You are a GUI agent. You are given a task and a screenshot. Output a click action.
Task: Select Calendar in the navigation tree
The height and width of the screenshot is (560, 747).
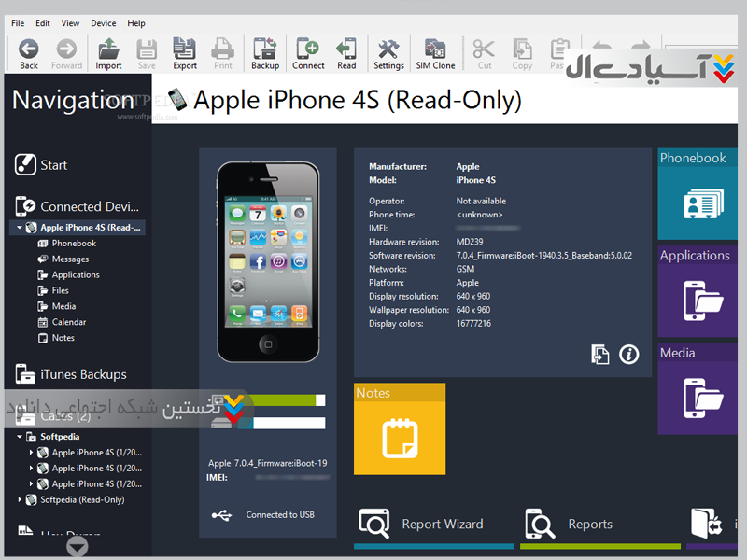point(69,322)
